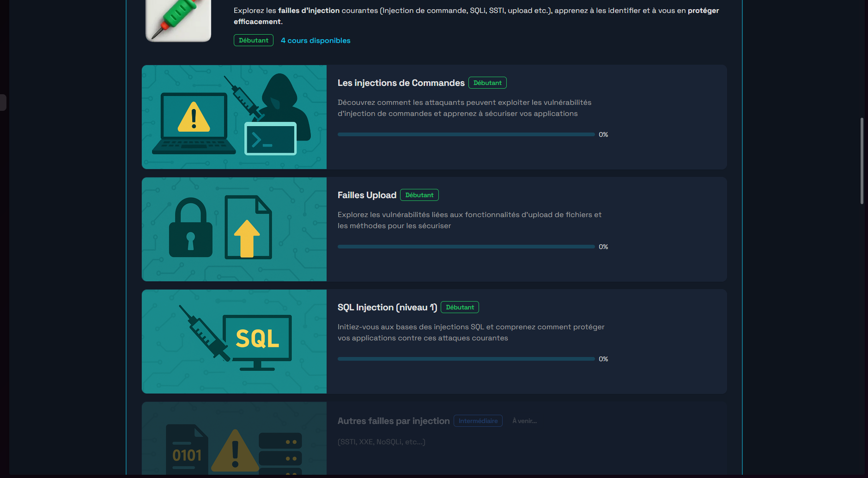
Task: Click the Intermédiaire badge on Autres failles
Action: [478, 421]
